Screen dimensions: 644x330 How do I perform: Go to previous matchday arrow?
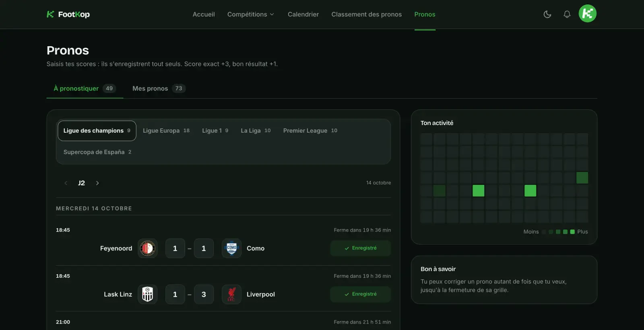coord(66,183)
